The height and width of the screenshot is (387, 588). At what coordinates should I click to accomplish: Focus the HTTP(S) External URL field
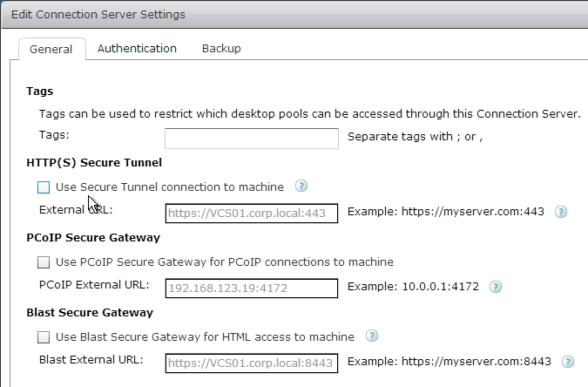pyautogui.click(x=252, y=214)
